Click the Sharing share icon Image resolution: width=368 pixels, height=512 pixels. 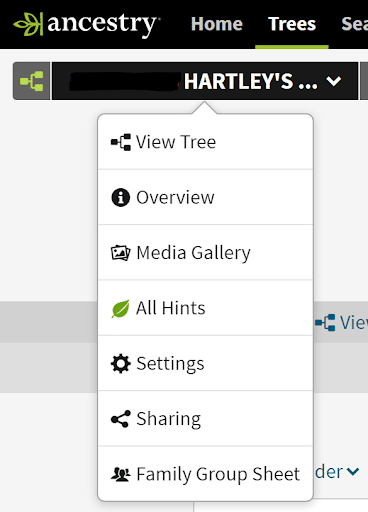pyautogui.click(x=121, y=419)
